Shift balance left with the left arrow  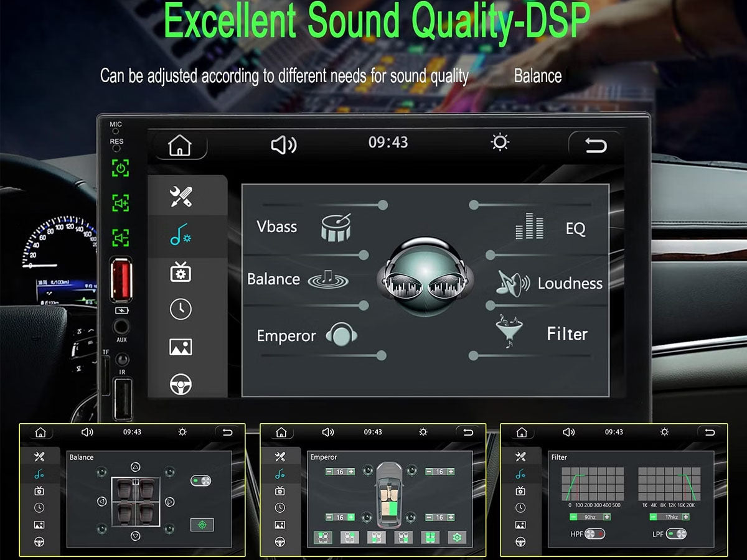tap(101, 502)
